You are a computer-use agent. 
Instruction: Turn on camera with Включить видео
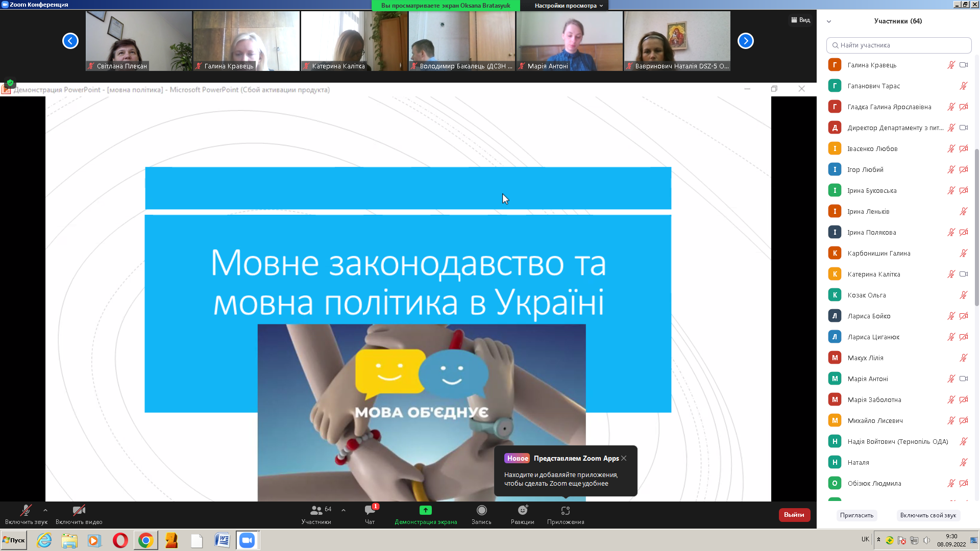(x=79, y=514)
